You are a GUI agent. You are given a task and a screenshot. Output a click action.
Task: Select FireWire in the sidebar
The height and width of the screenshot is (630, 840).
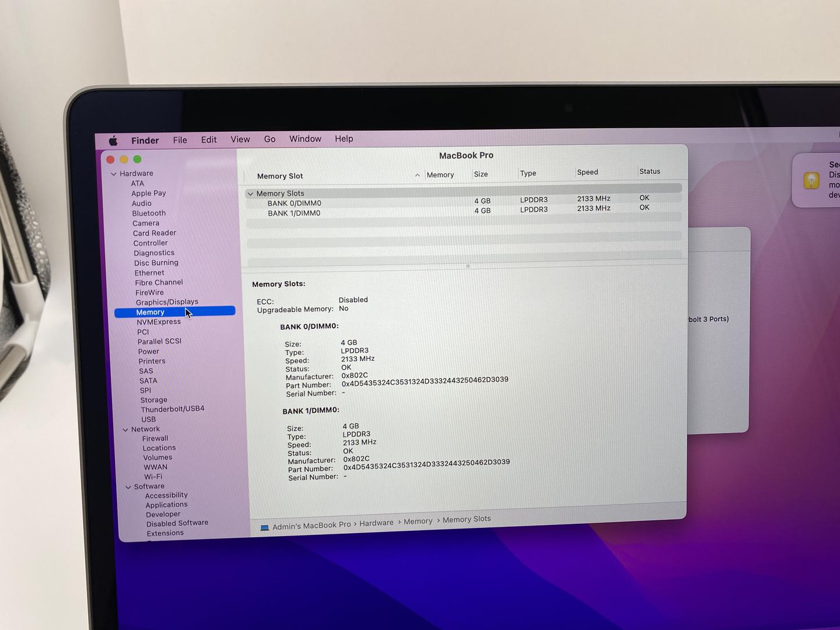pyautogui.click(x=149, y=292)
